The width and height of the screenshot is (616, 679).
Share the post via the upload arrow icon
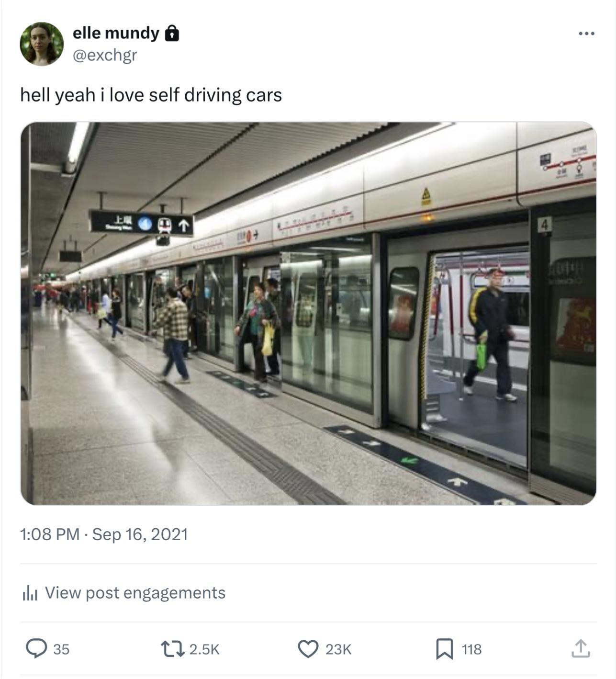click(x=580, y=648)
